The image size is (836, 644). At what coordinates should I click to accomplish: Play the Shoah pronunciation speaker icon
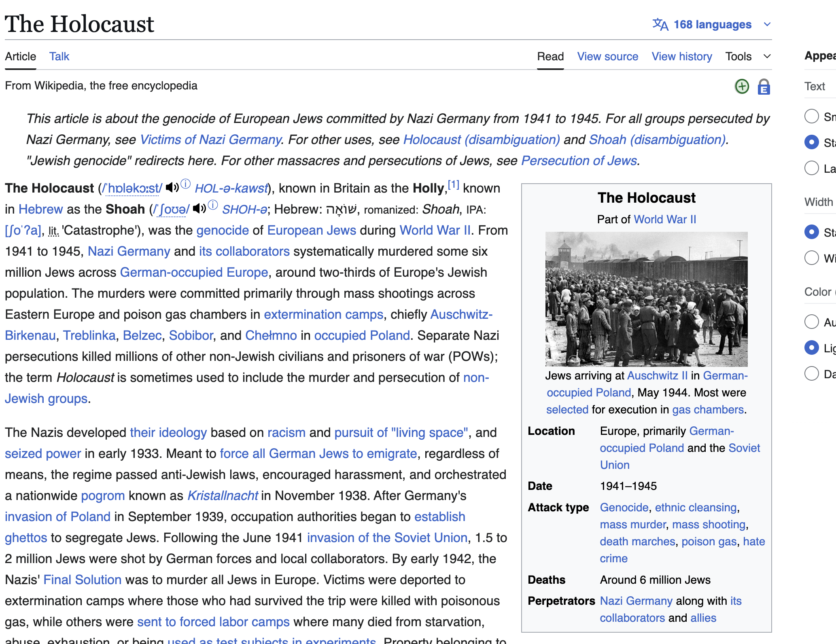[x=199, y=208]
